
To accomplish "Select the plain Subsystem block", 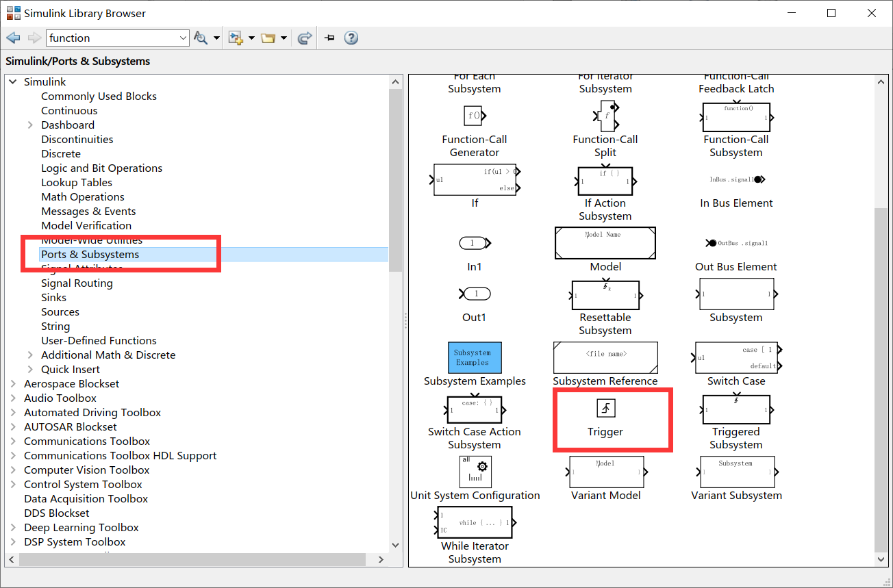I will pyautogui.click(x=736, y=294).
